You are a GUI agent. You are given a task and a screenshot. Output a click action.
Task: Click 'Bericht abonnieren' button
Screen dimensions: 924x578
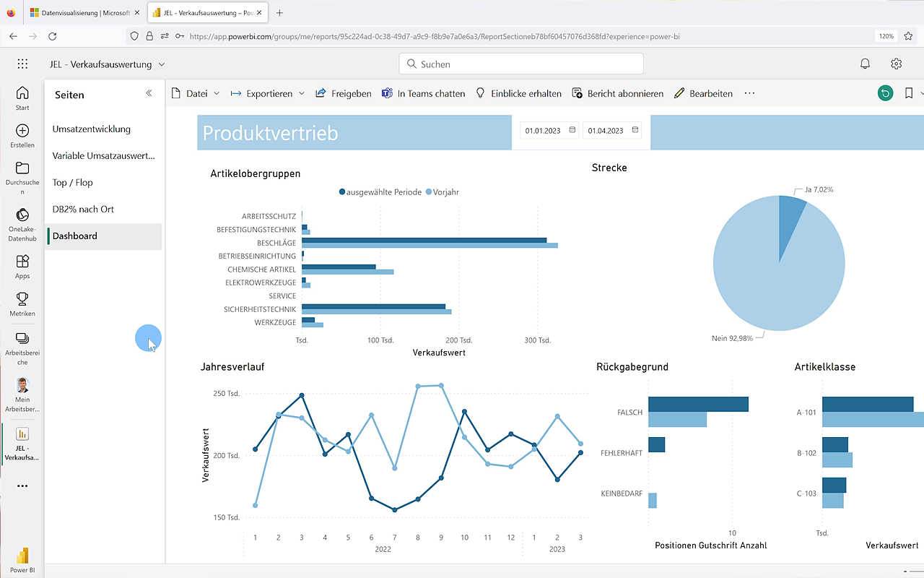(617, 93)
